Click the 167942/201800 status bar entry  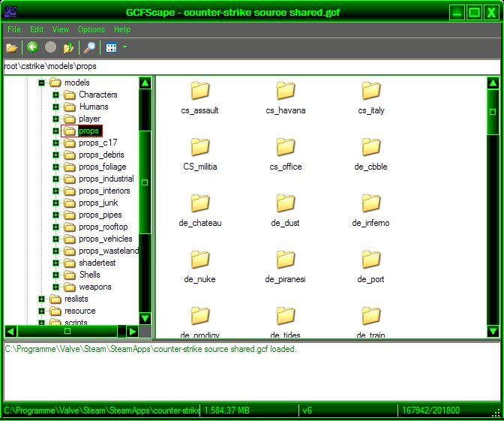[x=430, y=410]
